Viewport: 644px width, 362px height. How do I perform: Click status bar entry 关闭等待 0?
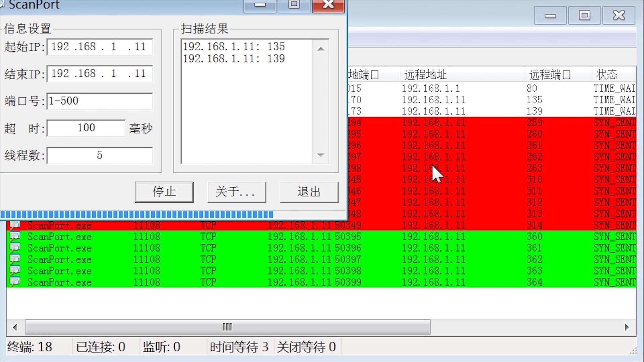(306, 347)
